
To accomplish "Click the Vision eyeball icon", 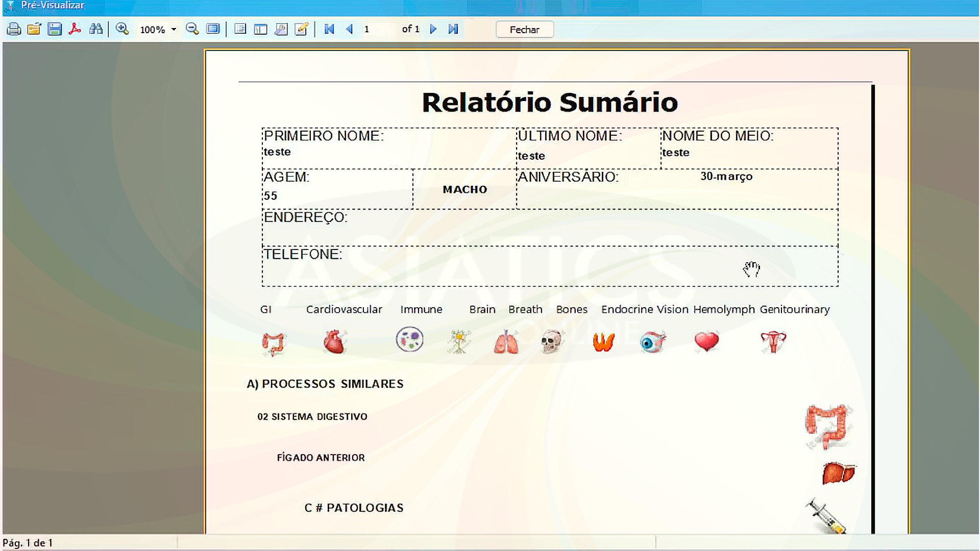I will pyautogui.click(x=653, y=342).
